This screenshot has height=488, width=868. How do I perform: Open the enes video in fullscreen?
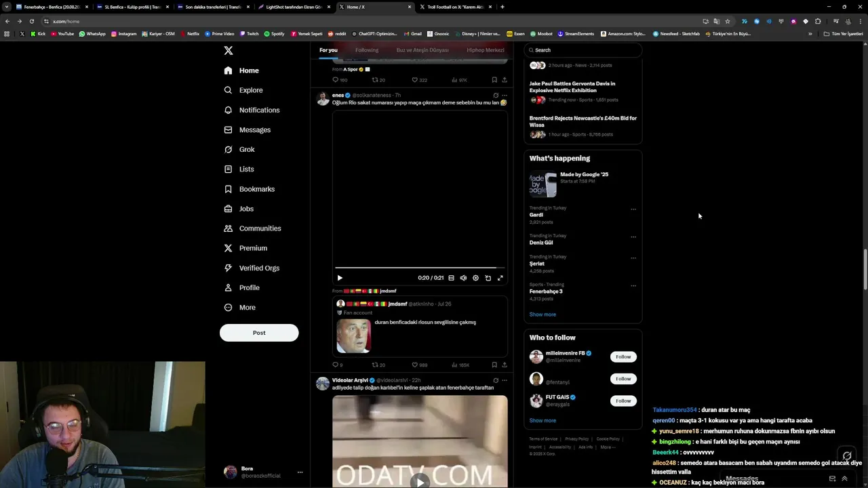[500, 278]
